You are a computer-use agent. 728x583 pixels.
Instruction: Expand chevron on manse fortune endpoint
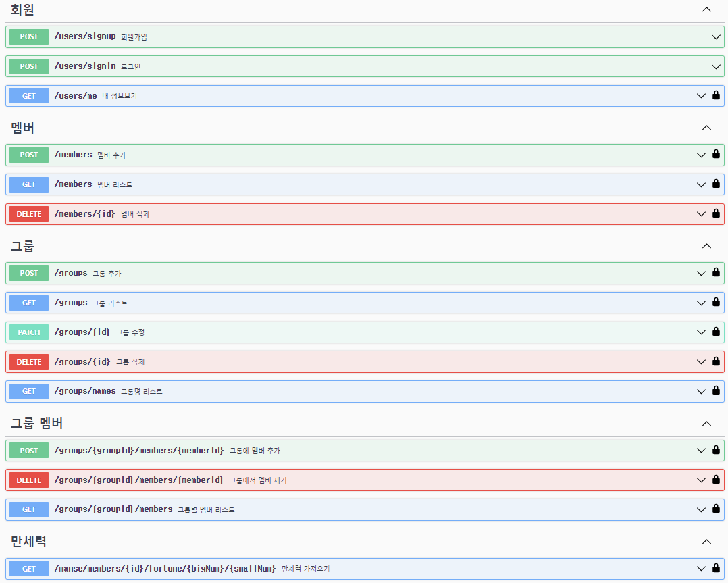point(701,569)
